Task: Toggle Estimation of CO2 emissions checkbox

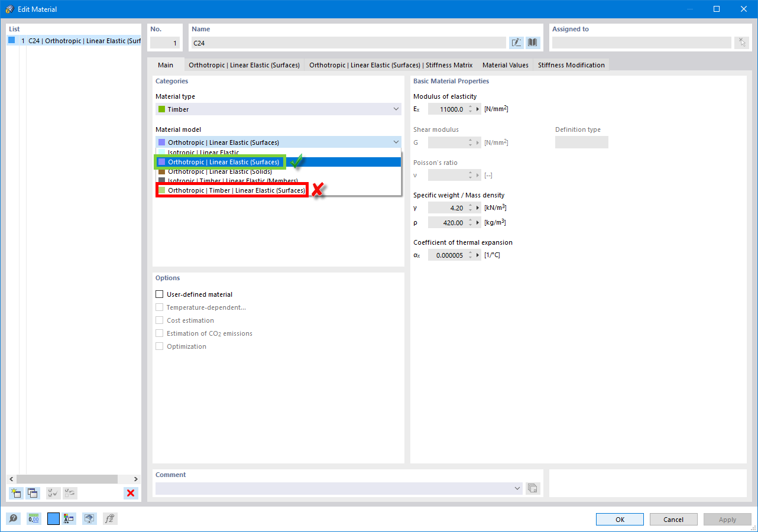Action: coord(159,333)
